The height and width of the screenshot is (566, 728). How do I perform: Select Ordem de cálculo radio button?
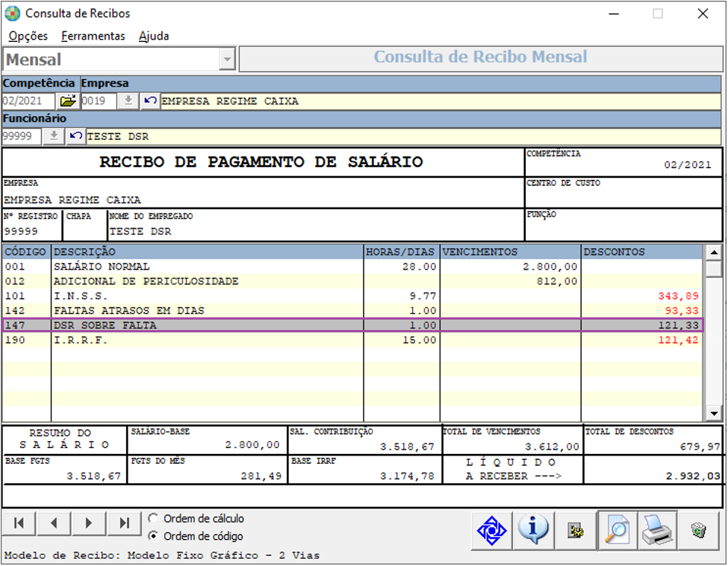pos(153,518)
